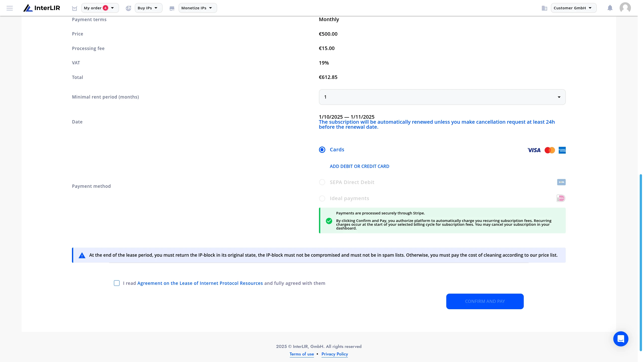The width and height of the screenshot is (644, 362).
Task: Click the Ideal payments label
Action: [349, 198]
